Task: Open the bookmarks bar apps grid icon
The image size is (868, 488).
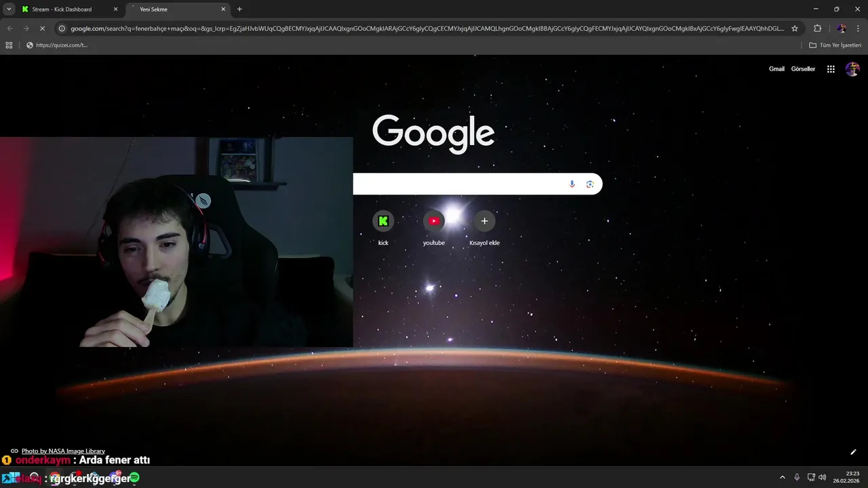Action: point(9,45)
